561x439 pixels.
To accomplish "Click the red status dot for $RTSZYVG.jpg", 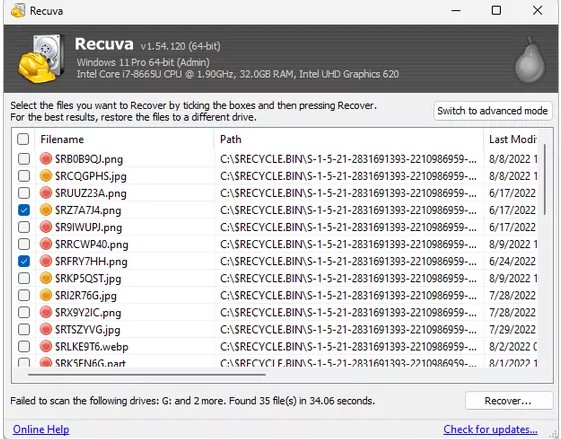I will [x=46, y=329].
